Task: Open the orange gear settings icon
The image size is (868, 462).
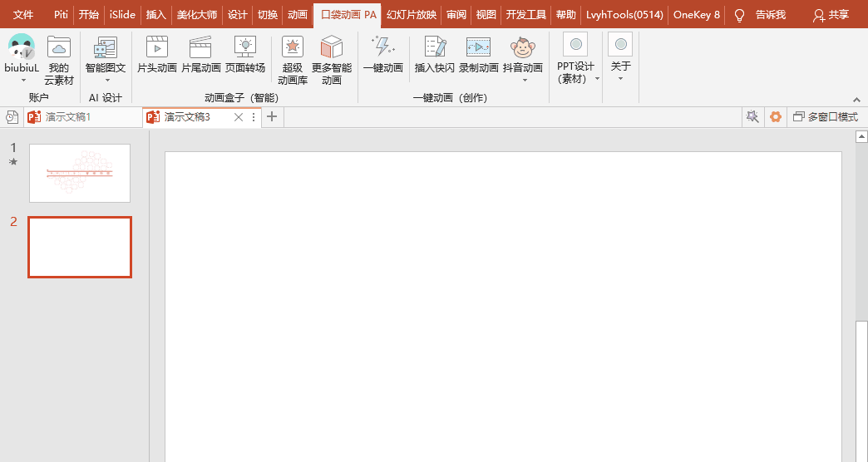Action: [x=776, y=116]
